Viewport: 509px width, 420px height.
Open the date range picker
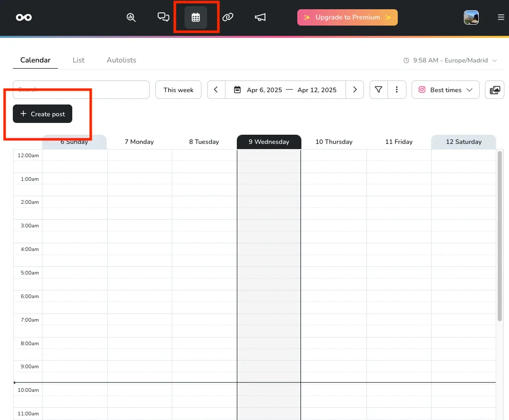click(x=285, y=90)
